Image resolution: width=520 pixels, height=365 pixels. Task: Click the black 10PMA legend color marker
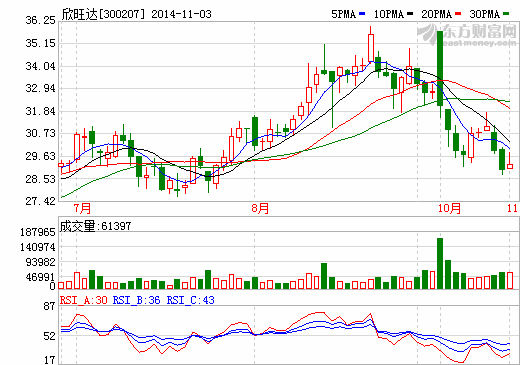tap(410, 14)
